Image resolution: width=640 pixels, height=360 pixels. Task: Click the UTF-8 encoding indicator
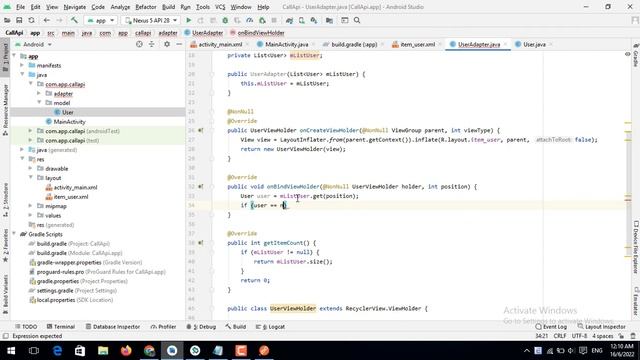pyautogui.click(x=579, y=336)
